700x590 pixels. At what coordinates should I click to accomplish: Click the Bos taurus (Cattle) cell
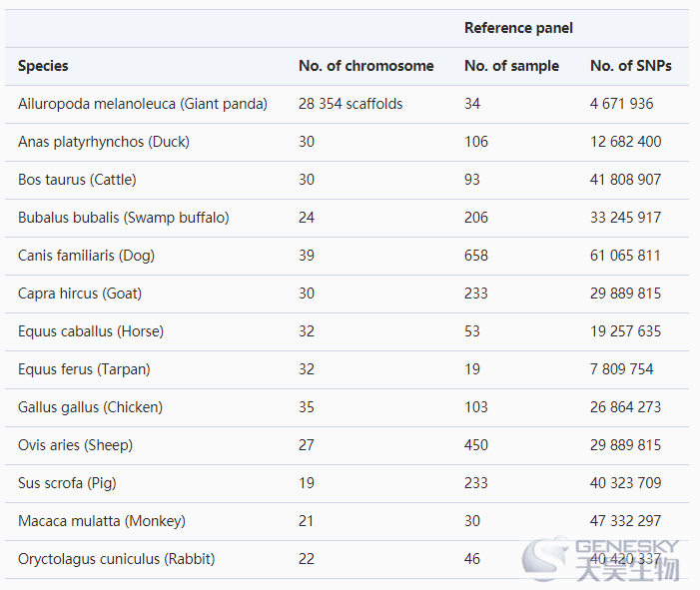click(77, 180)
